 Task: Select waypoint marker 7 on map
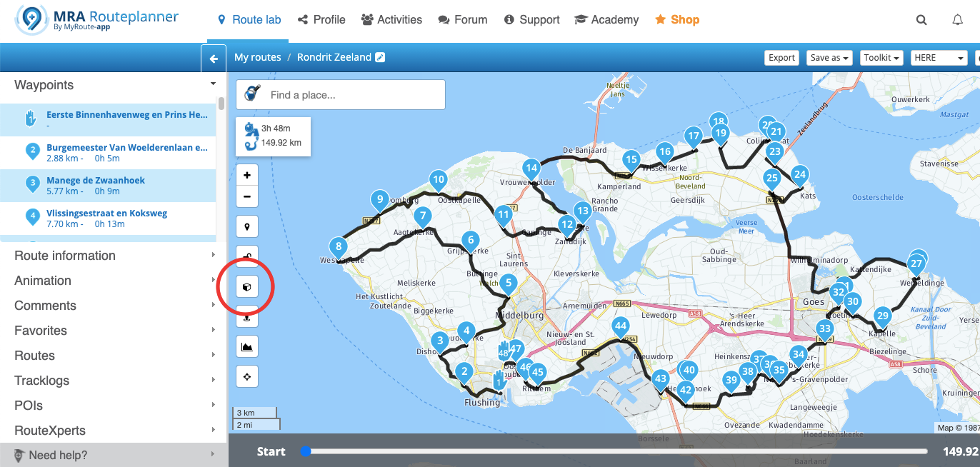(x=423, y=218)
